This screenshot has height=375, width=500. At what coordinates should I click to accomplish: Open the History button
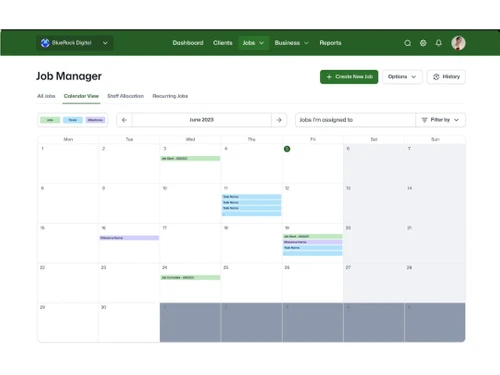(446, 77)
